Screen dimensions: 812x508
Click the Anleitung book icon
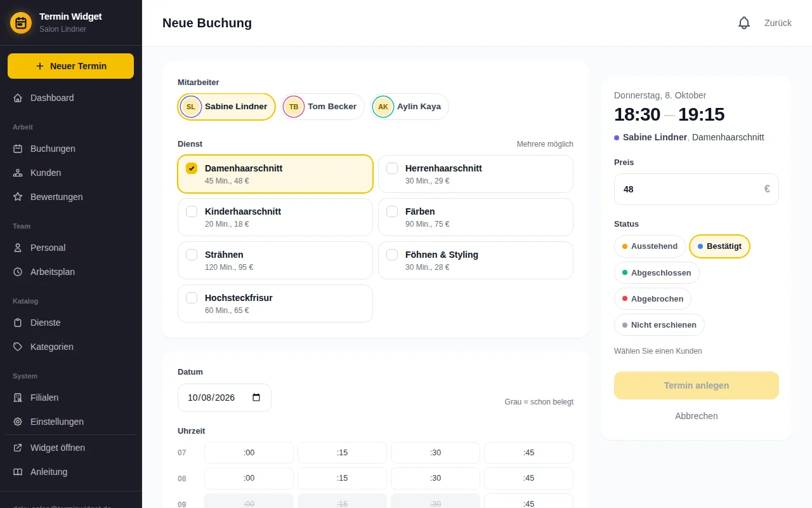[x=18, y=472]
